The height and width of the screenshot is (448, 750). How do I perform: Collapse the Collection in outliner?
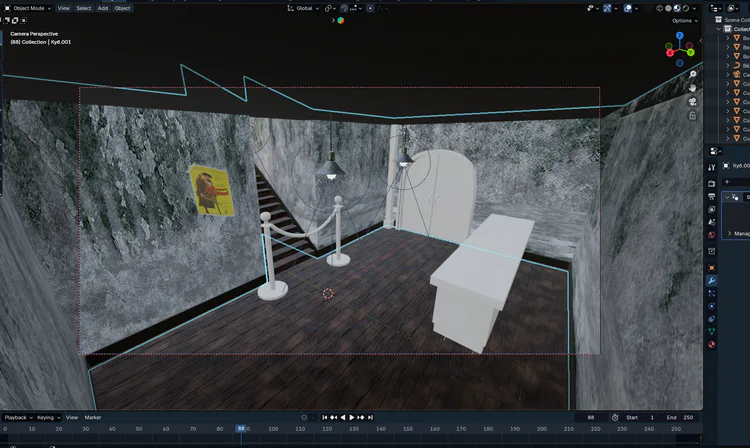point(719,29)
